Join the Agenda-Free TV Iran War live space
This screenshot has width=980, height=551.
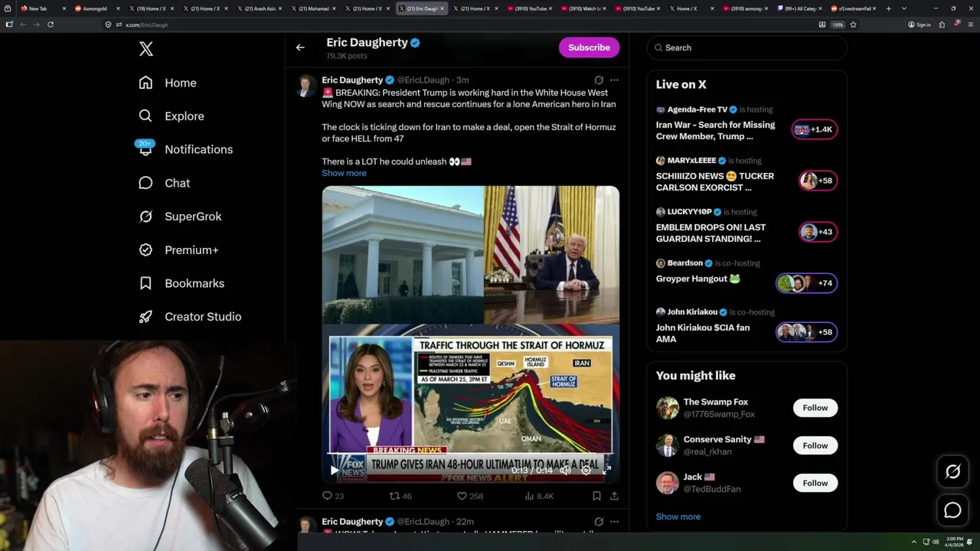coord(746,124)
